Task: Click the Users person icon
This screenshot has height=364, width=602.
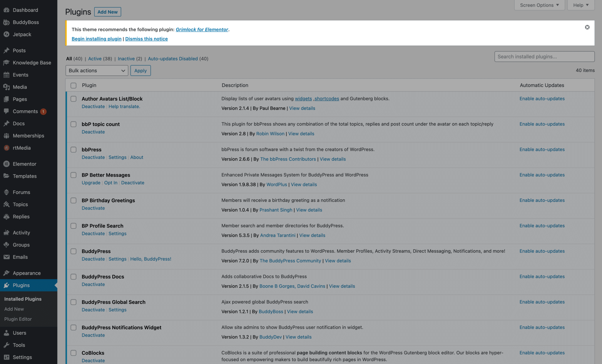Action: tap(6, 333)
